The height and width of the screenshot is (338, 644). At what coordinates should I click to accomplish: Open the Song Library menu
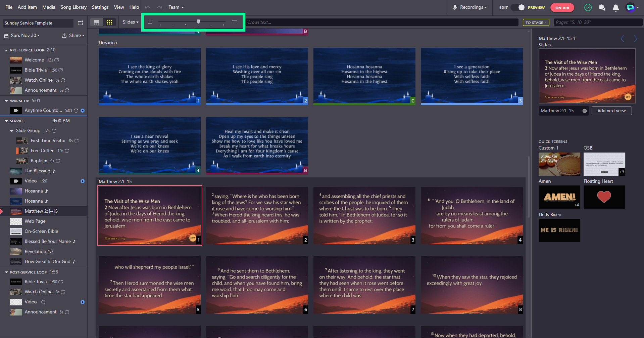73,7
